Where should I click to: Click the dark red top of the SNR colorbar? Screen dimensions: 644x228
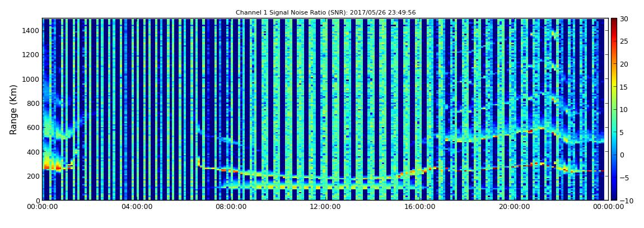pyautogui.click(x=614, y=21)
